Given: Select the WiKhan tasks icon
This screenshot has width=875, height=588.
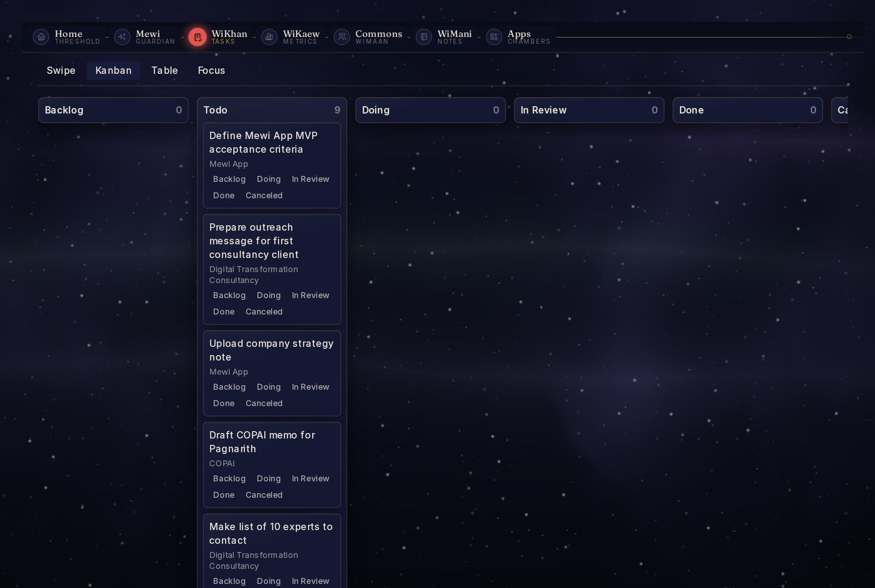Looking at the screenshot, I should pyautogui.click(x=198, y=37).
